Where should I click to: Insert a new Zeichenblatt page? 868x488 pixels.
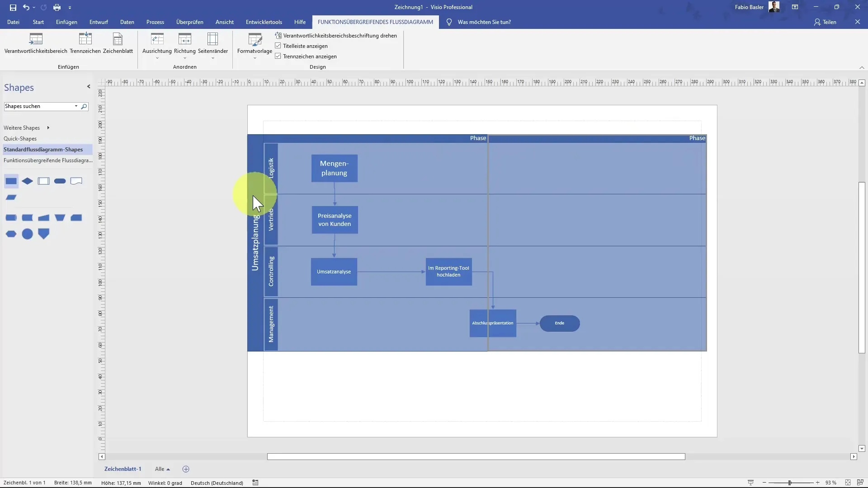pyautogui.click(x=118, y=43)
